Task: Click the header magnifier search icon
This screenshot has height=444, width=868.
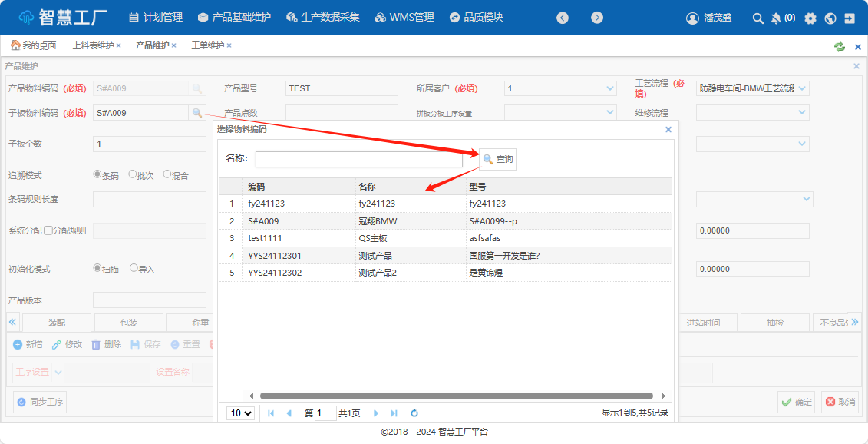Action: 757,18
